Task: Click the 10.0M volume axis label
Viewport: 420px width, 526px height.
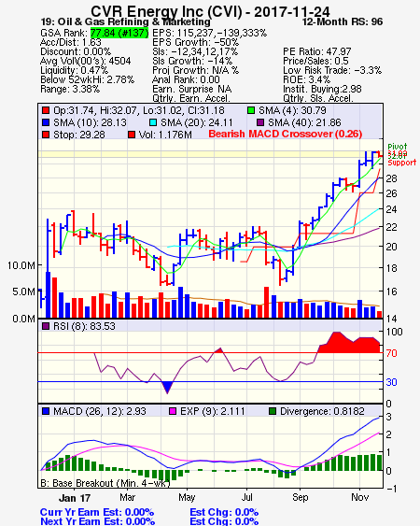Action: (21, 265)
